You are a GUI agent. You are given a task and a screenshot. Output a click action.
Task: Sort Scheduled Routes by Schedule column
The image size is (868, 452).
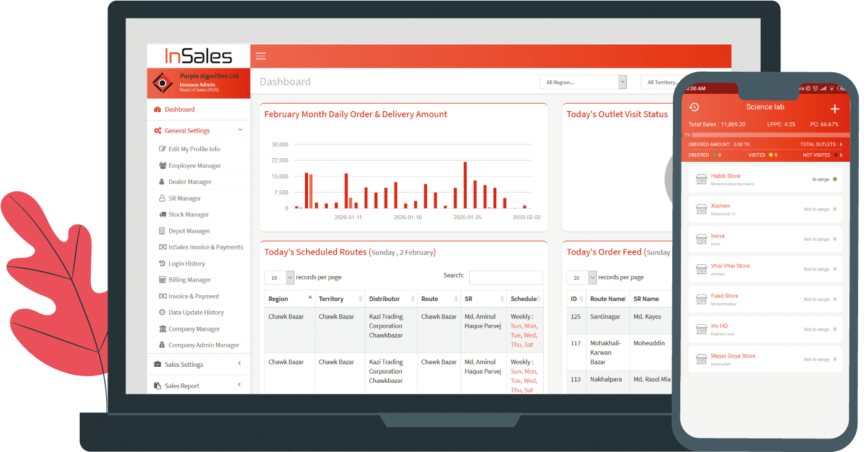coord(540,299)
